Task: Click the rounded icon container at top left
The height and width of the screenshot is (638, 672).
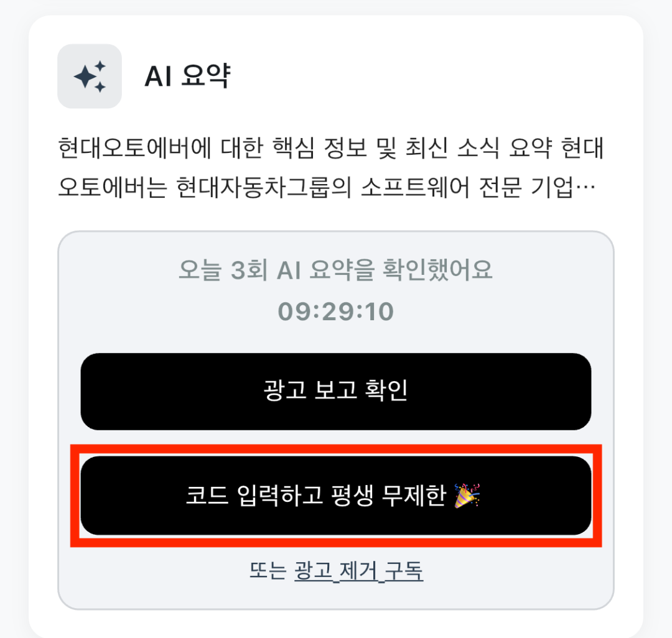Action: [x=89, y=76]
